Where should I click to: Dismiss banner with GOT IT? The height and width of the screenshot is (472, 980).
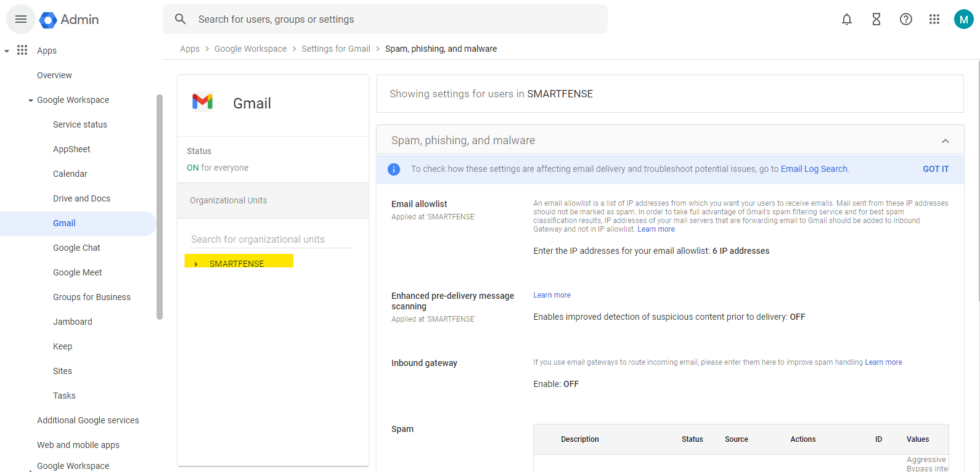pyautogui.click(x=936, y=169)
